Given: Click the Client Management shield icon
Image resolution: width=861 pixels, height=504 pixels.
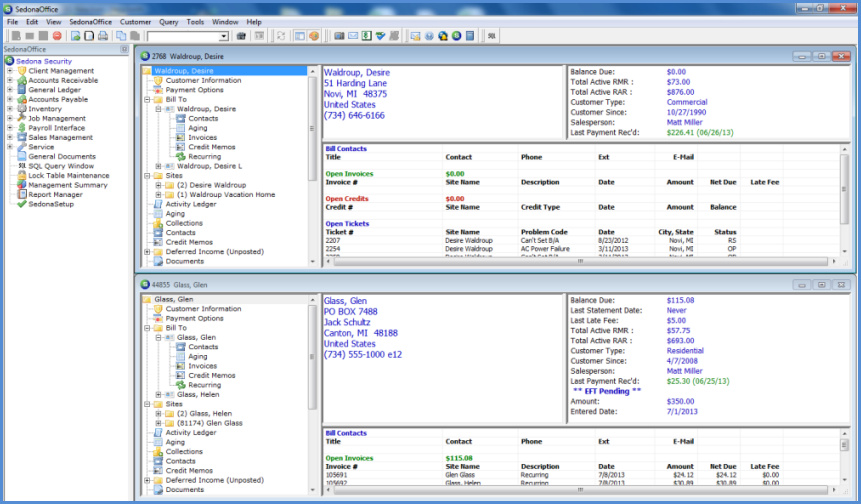Looking at the screenshot, I should coord(22,71).
